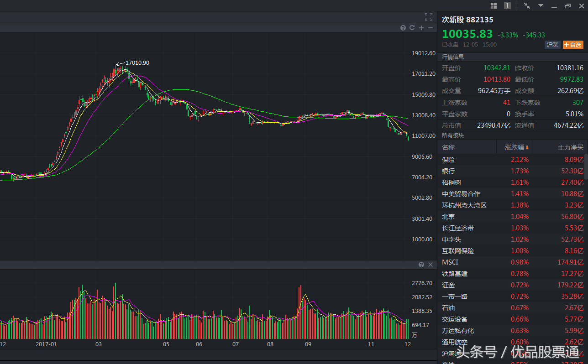Select the 交运设备 sector row
Screen dimensions: 588x364
tap(511, 319)
